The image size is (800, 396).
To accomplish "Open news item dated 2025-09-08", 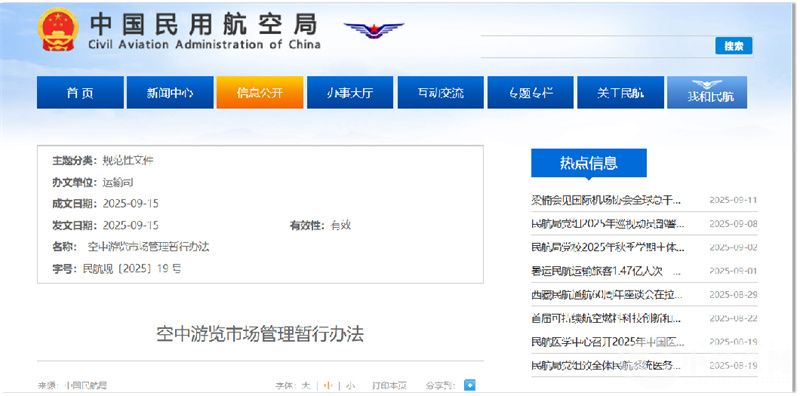I will [607, 224].
